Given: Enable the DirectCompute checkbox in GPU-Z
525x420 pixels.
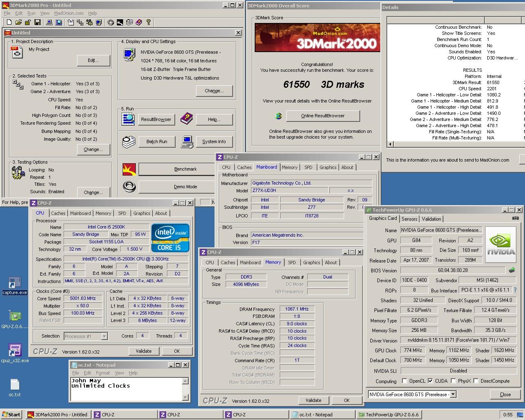Looking at the screenshot, I should [476, 381].
